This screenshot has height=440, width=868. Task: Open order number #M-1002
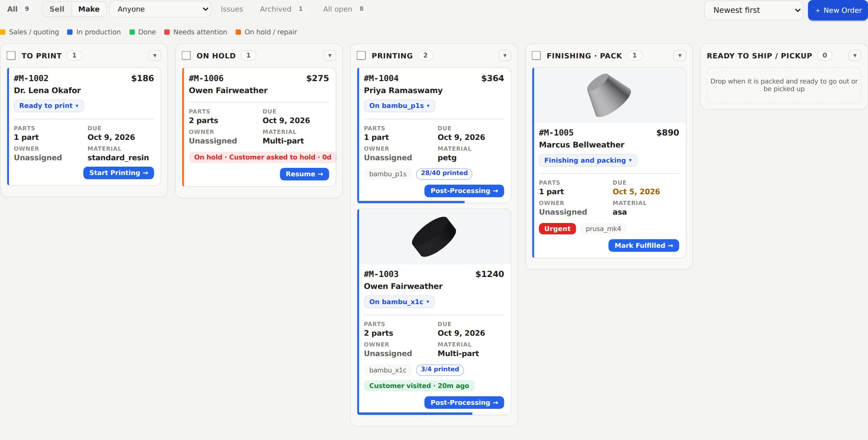pos(31,78)
